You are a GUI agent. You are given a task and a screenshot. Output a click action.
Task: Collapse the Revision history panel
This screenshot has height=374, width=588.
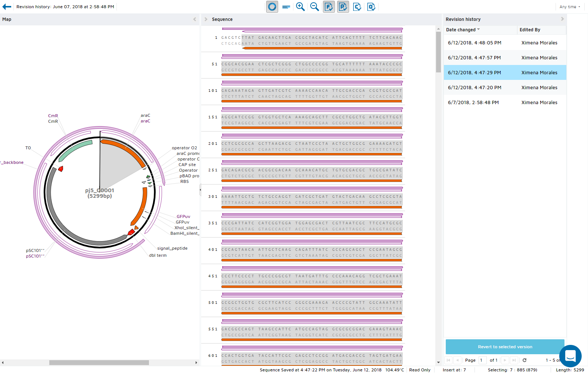coord(562,19)
